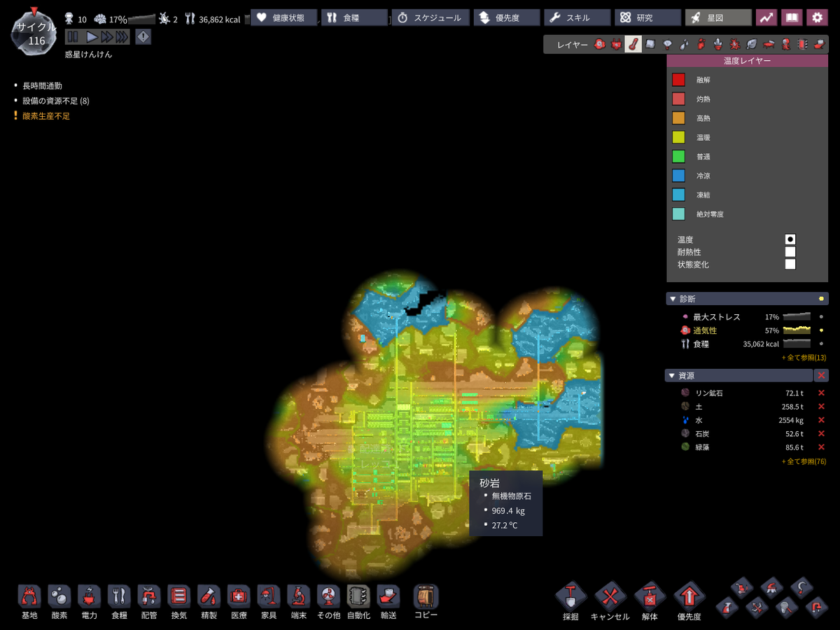
Task: Open the 研究 research menu
Action: pos(647,17)
